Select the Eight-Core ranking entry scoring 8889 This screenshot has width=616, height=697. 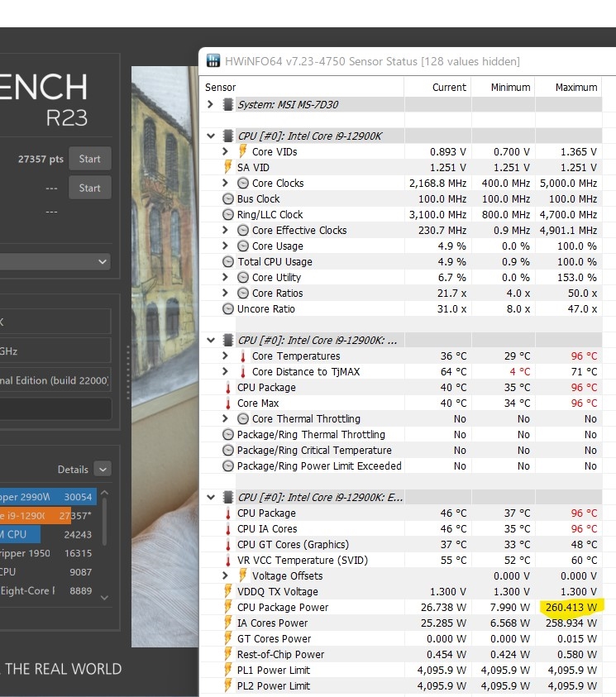click(x=48, y=591)
